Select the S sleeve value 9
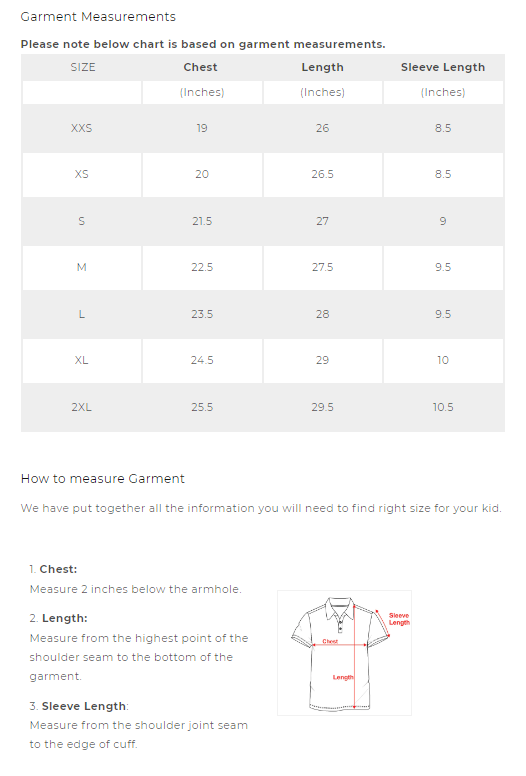526x776 pixels. point(443,221)
